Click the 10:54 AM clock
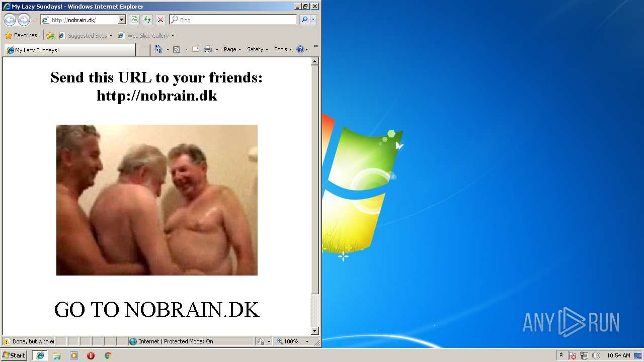644x362 pixels. click(x=618, y=355)
